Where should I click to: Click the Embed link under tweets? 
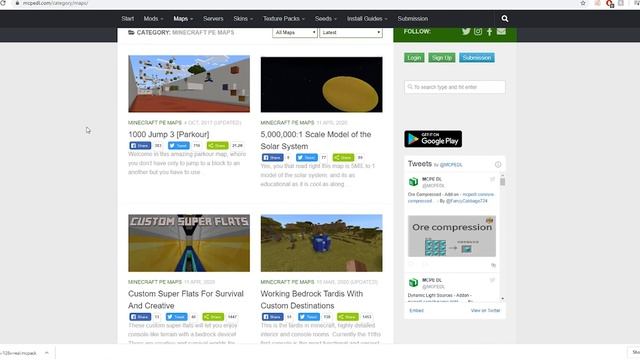point(416,311)
